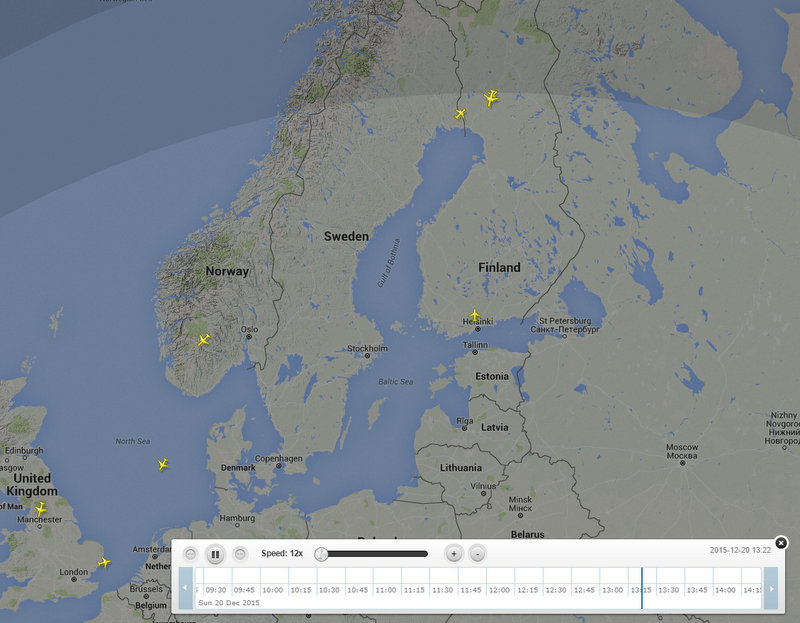
Task: Zoom in the timeline with plus button
Action: pos(454,554)
